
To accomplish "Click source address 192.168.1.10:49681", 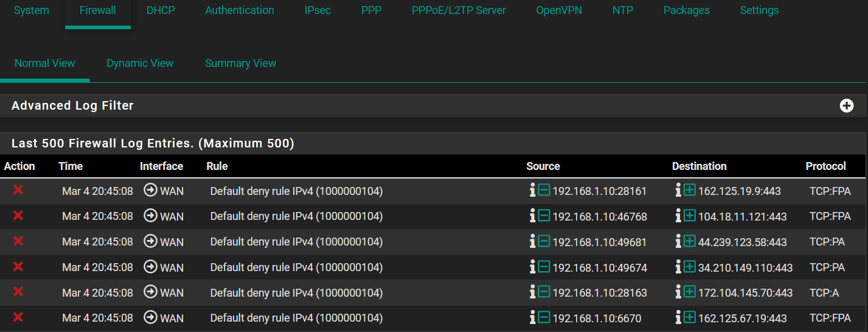I will (x=600, y=242).
